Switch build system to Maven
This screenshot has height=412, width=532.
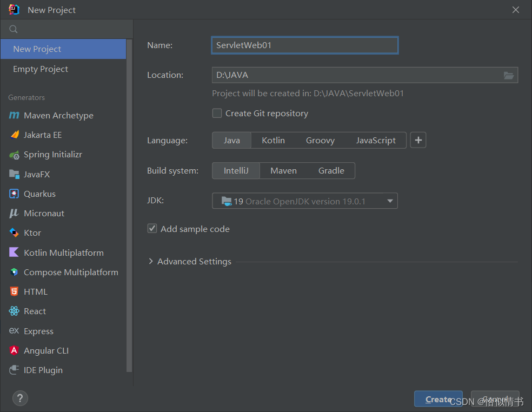pyautogui.click(x=284, y=171)
